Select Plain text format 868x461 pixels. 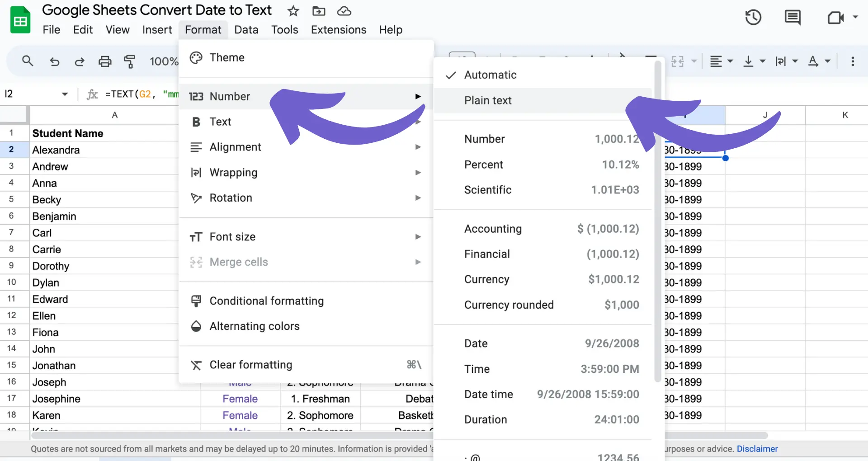tap(543, 100)
